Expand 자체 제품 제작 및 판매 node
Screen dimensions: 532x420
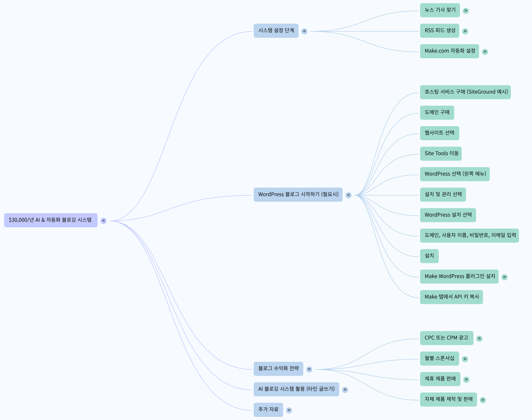coord(483,400)
